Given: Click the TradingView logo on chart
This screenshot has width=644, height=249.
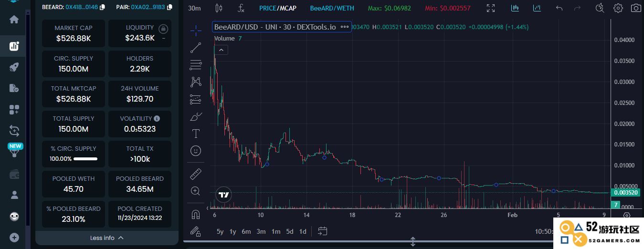Looking at the screenshot, I should 223,195.
